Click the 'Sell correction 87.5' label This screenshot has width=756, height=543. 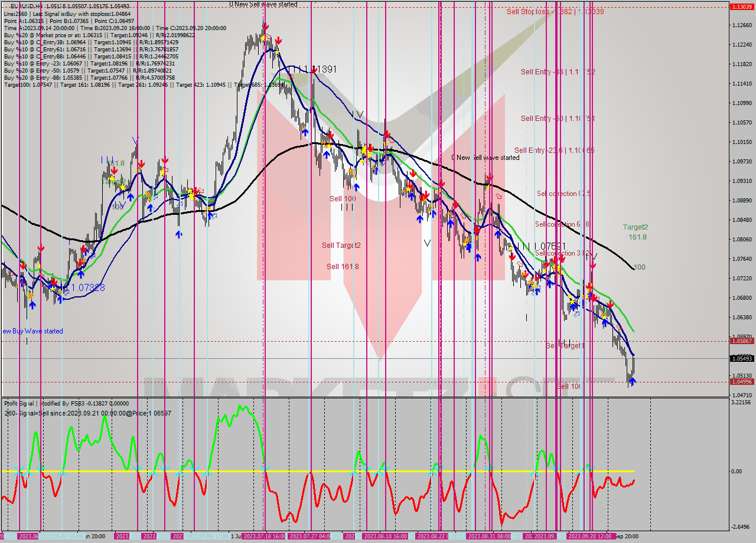click(x=563, y=194)
